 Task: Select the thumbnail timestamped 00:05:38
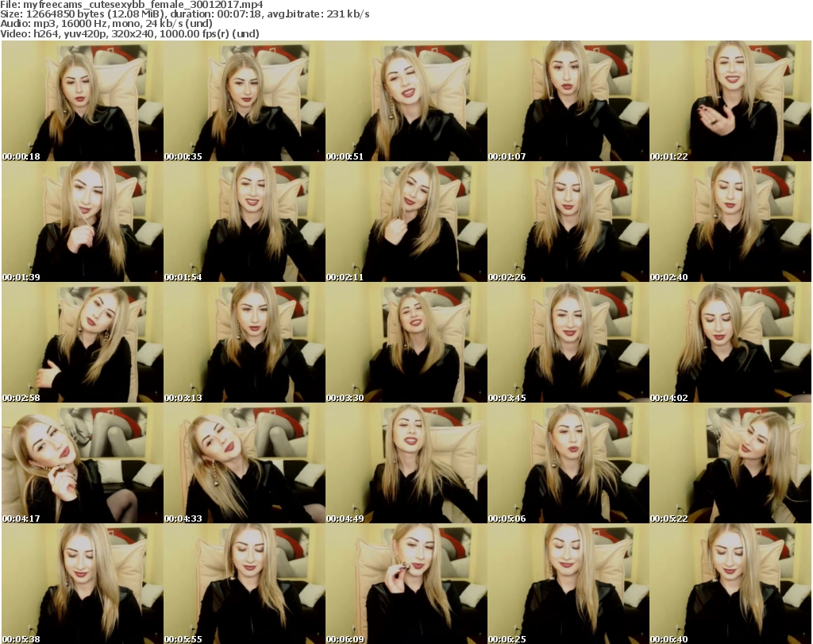(x=83, y=584)
